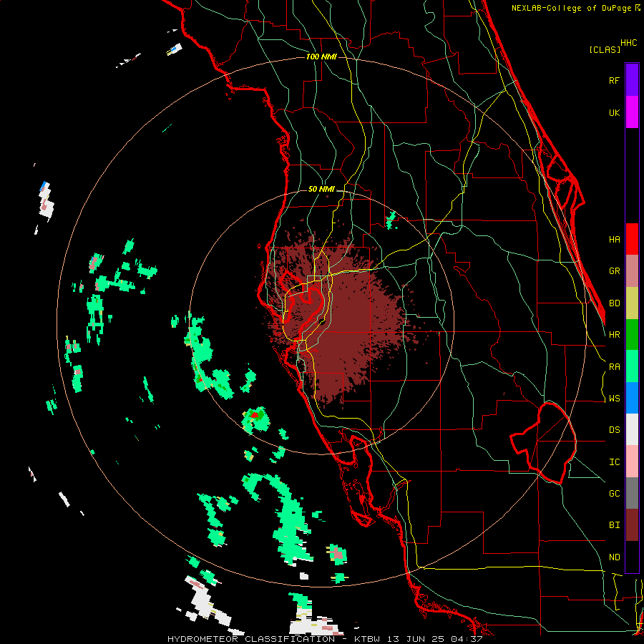Click the RF legend label
Image resolution: width=644 pixels, height=644 pixels.
614,80
